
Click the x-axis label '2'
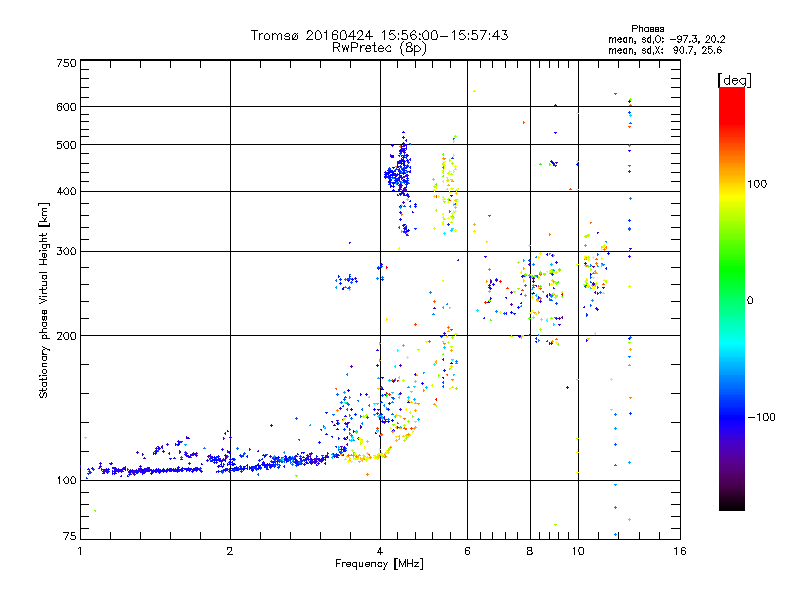point(230,551)
